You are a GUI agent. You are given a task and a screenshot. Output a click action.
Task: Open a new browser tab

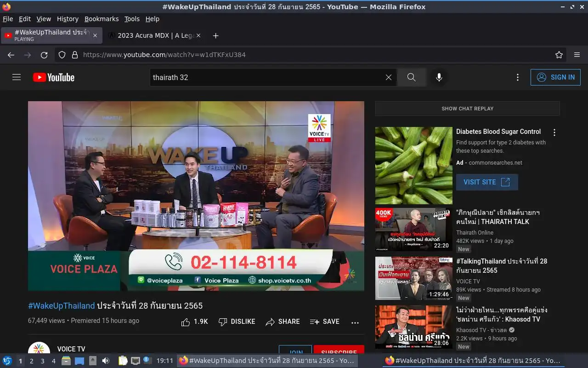pyautogui.click(x=215, y=35)
